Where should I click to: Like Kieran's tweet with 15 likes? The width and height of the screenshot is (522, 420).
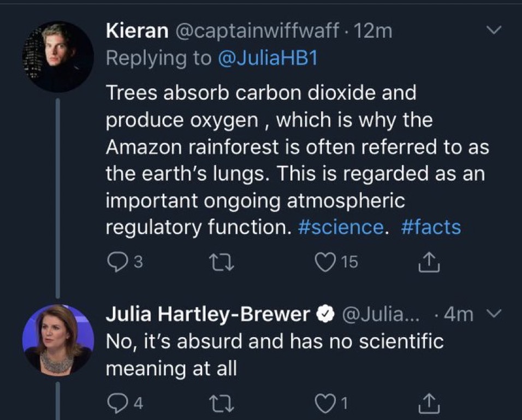(327, 263)
